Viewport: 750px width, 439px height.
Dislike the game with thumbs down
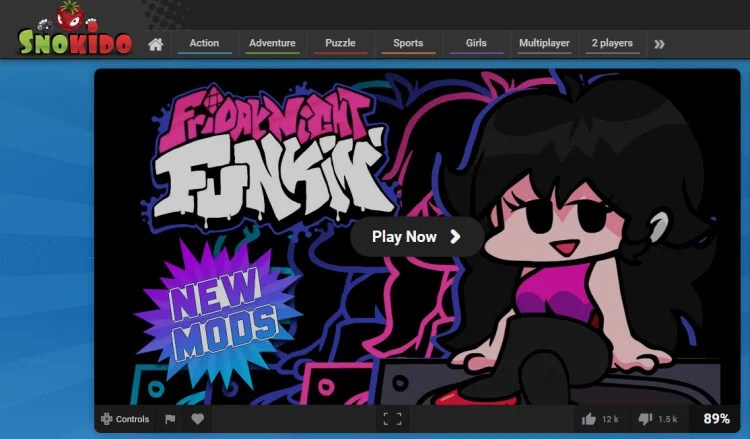pyautogui.click(x=658, y=419)
